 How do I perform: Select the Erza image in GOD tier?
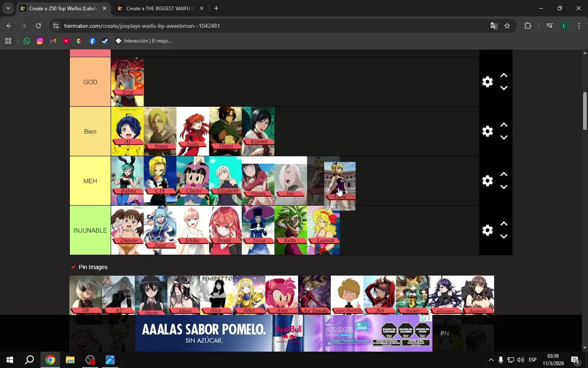point(128,82)
